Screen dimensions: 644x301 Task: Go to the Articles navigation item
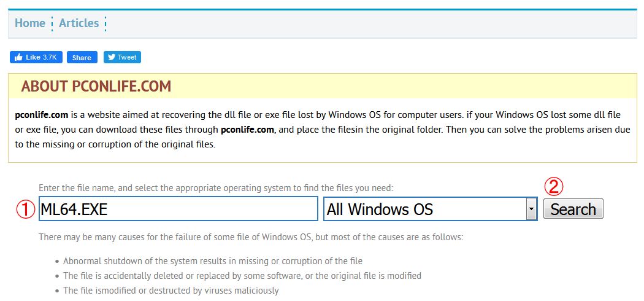[79, 23]
